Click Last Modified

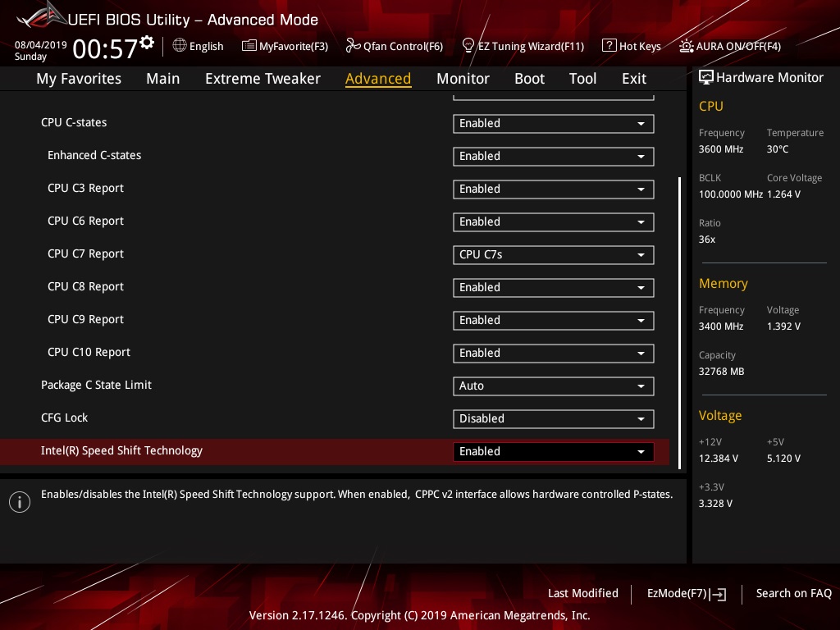pos(583,594)
